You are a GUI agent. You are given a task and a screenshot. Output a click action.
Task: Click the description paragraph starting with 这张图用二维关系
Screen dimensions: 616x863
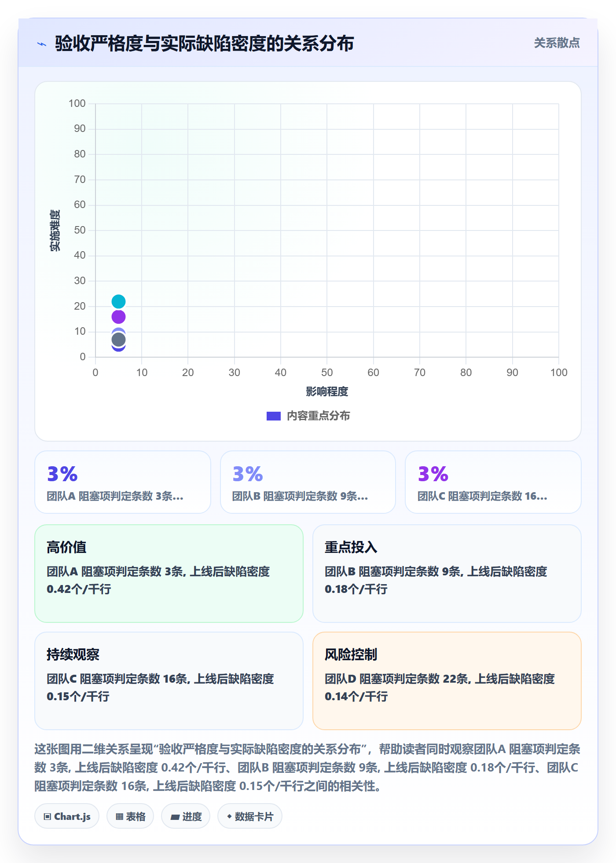308,768
